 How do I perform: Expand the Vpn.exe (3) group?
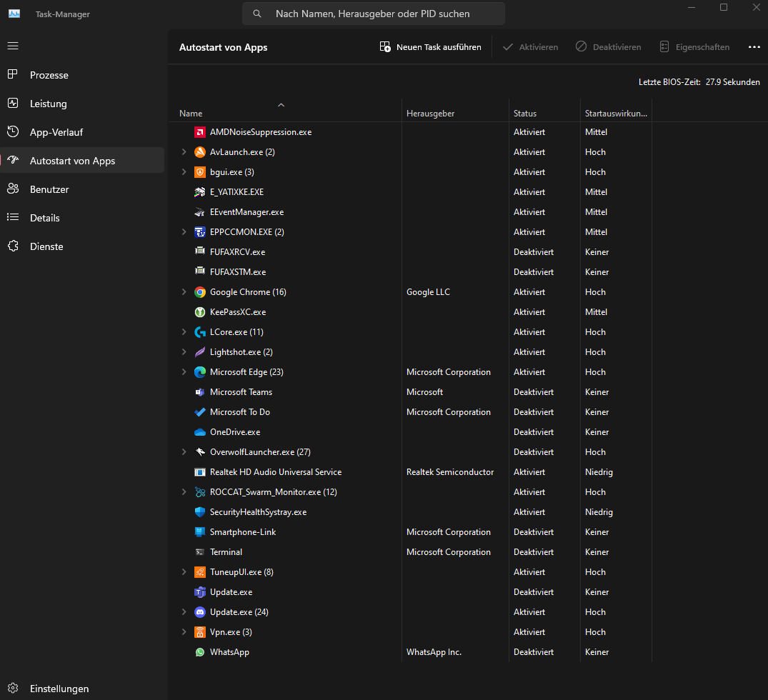(184, 632)
